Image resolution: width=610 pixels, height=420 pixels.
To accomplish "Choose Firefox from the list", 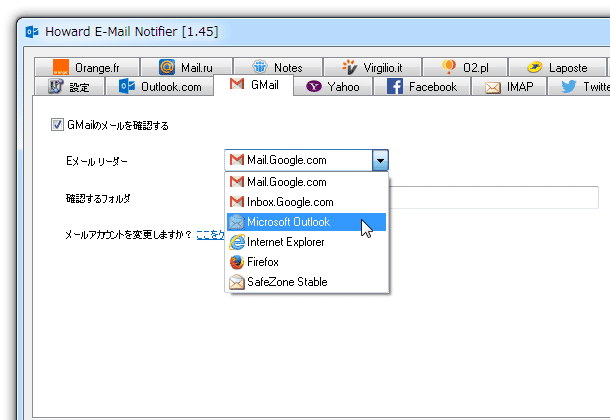I will tap(307, 262).
